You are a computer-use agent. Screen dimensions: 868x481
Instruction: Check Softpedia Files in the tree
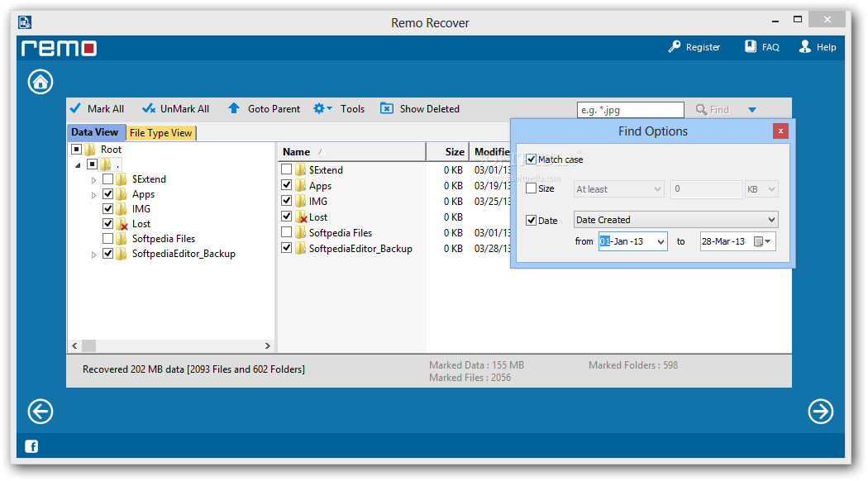click(108, 239)
